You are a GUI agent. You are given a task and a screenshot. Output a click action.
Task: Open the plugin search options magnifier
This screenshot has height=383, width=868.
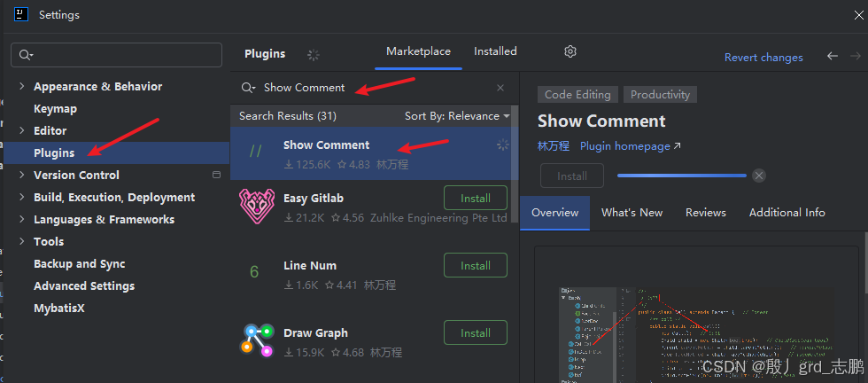pos(248,88)
